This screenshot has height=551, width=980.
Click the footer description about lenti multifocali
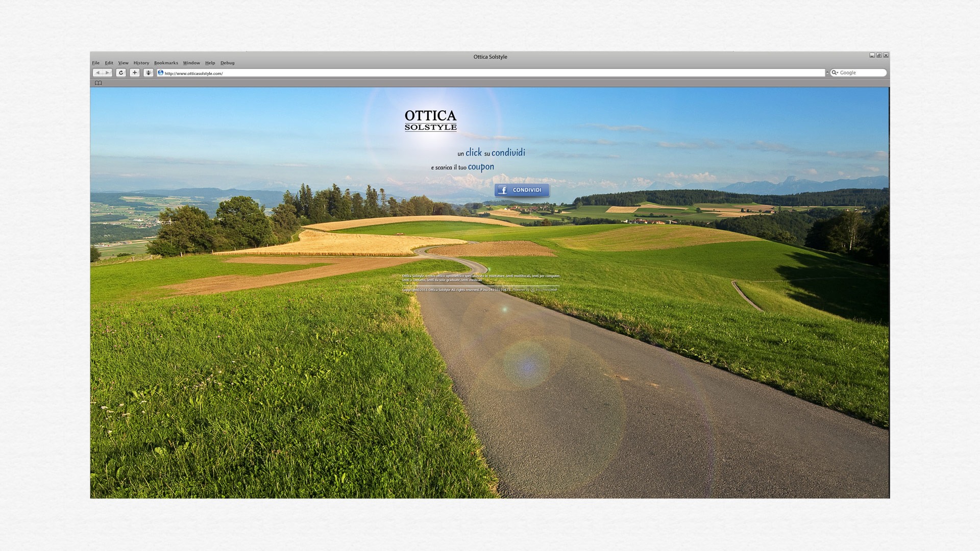point(481,278)
